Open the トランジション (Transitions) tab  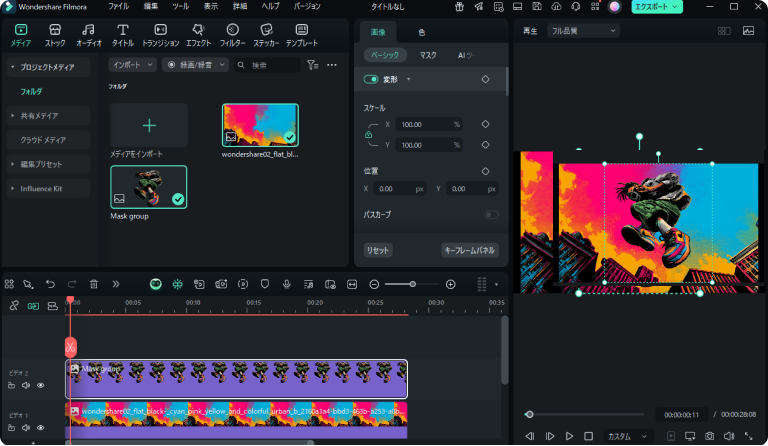(161, 35)
